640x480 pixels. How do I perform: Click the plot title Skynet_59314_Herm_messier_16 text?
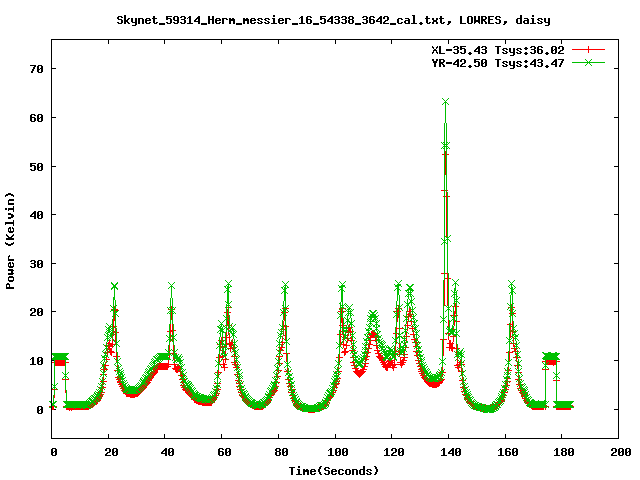[333, 20]
